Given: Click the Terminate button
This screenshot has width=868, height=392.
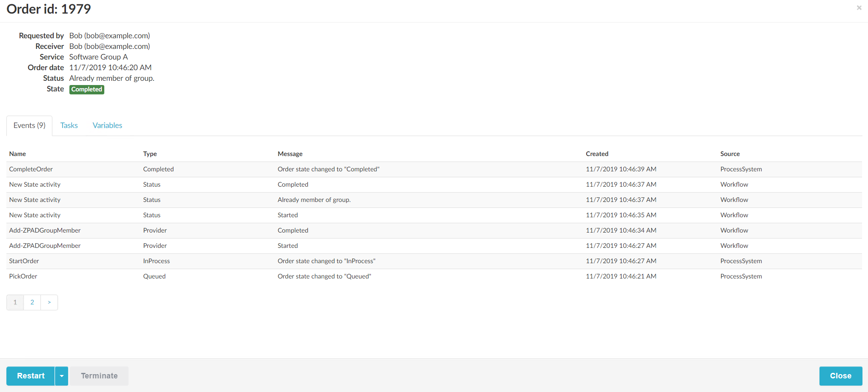Looking at the screenshot, I should click(x=99, y=376).
